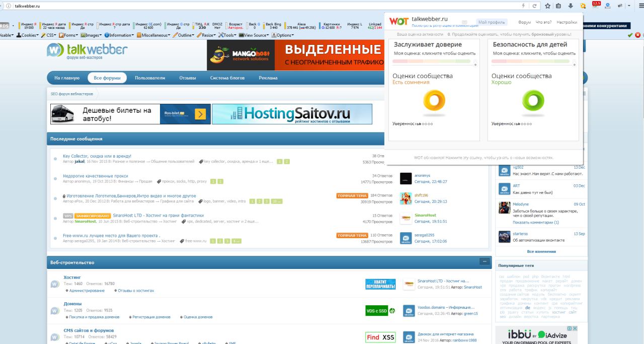The width and height of the screenshot is (644, 344).
Task: Click the HostingSaitov.ru banner
Action: (292, 114)
